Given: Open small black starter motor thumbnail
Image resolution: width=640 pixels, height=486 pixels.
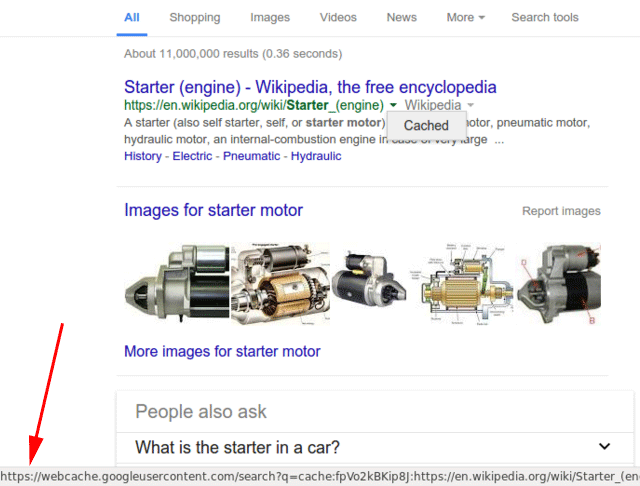Looking at the screenshot, I should 369,279.
